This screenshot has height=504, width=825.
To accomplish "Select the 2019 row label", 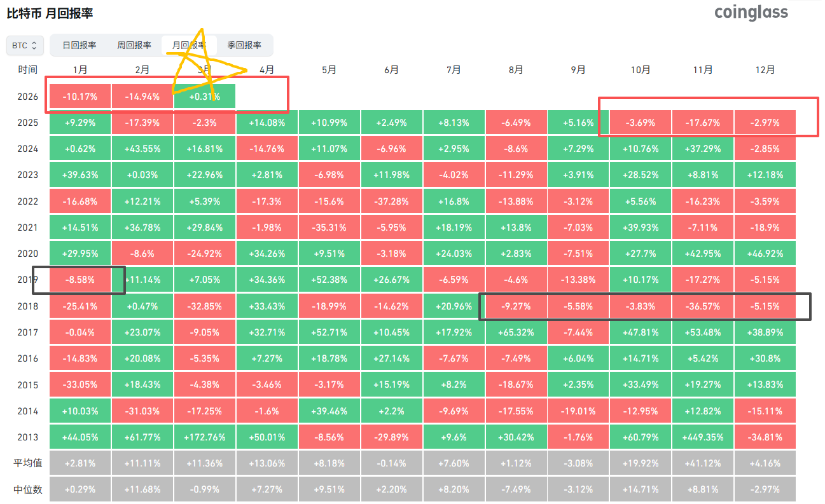I will [x=28, y=280].
